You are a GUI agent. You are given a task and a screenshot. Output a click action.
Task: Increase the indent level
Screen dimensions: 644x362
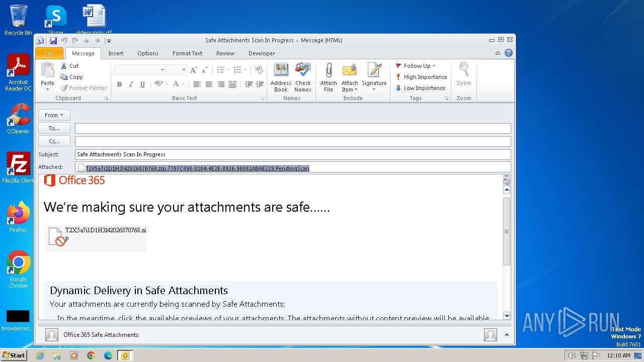[x=260, y=84]
